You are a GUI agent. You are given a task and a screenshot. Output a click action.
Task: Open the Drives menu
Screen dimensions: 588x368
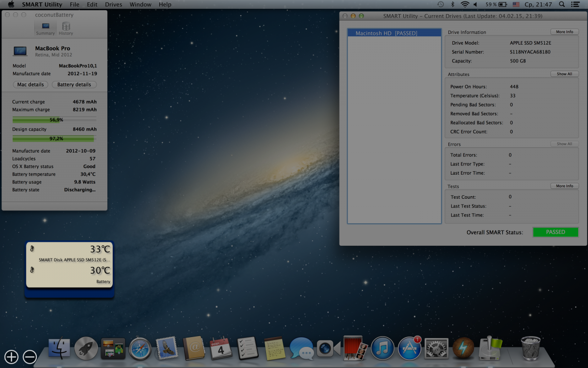point(114,4)
